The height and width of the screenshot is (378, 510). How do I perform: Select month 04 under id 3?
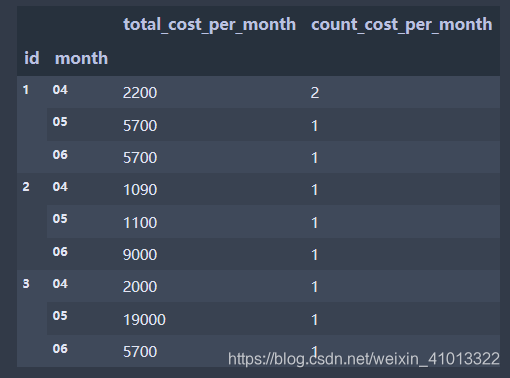[x=60, y=284]
